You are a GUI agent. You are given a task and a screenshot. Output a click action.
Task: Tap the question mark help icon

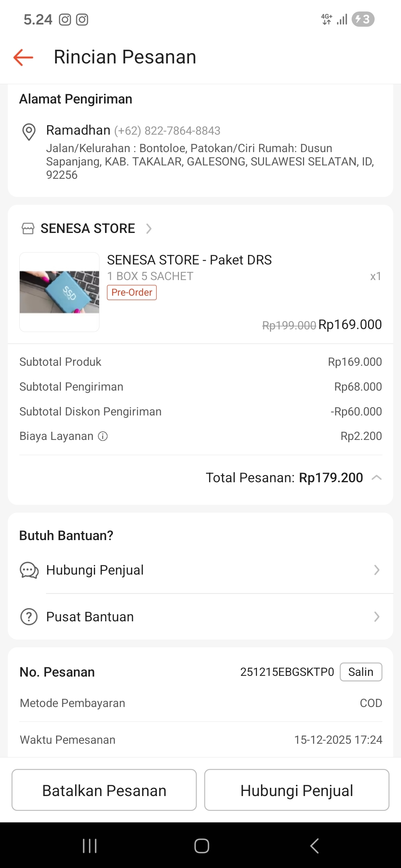pos(29,617)
